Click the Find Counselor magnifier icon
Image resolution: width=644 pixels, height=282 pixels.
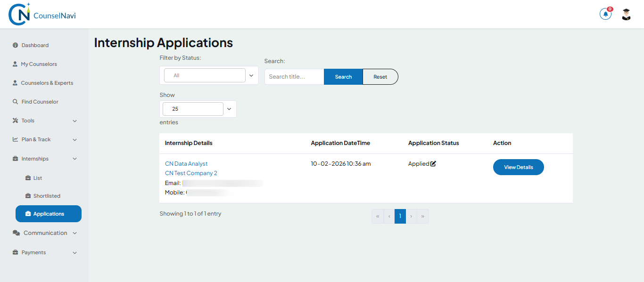coord(14,101)
